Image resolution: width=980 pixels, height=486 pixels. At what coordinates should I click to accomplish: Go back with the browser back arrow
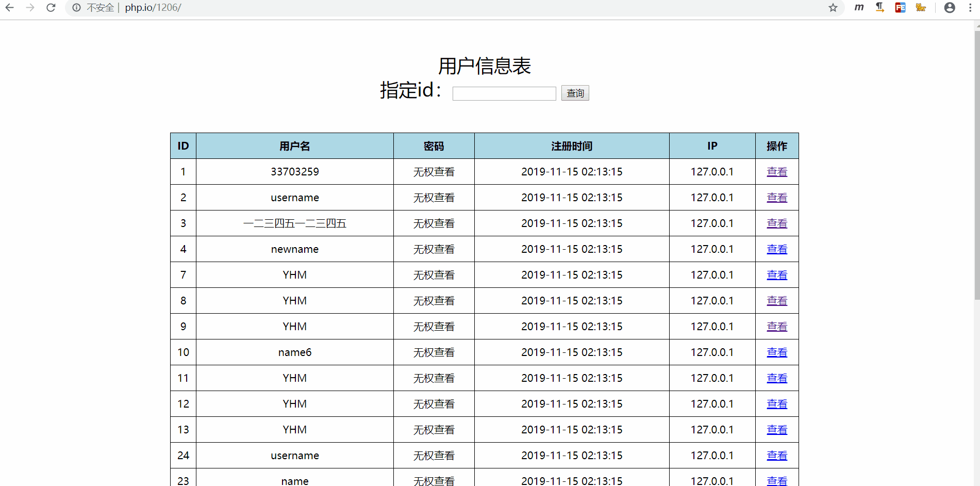click(9, 7)
